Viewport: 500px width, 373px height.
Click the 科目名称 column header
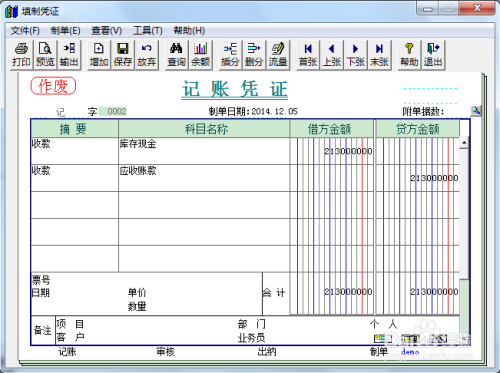[x=204, y=129]
